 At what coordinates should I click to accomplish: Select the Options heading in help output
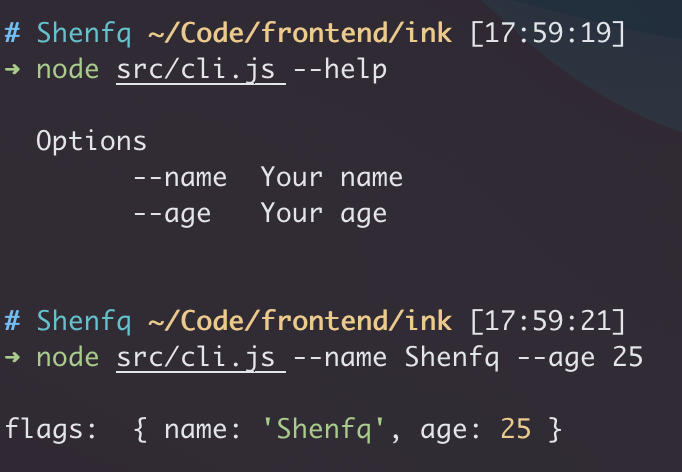click(91, 142)
